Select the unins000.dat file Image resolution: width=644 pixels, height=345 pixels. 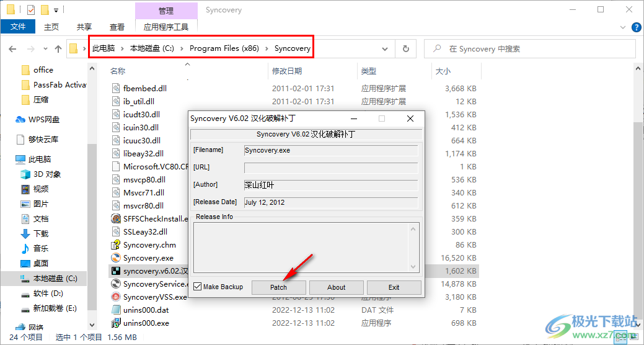[146, 310]
